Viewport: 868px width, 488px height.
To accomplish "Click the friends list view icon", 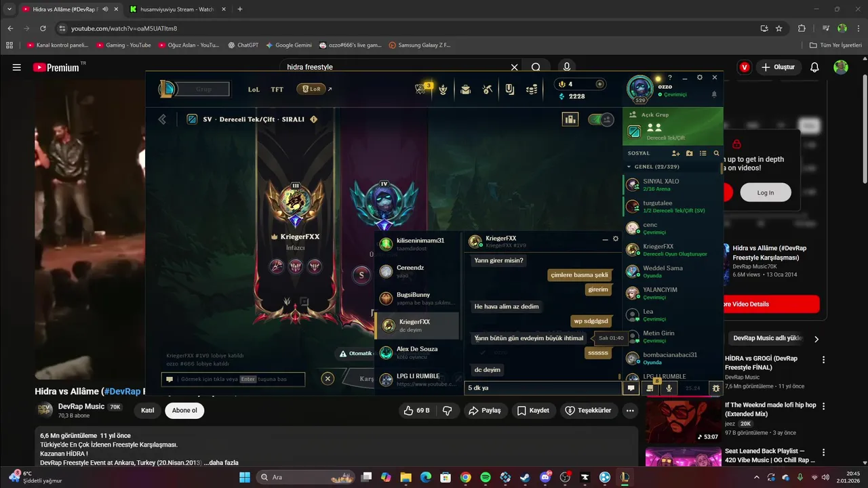I will [703, 153].
